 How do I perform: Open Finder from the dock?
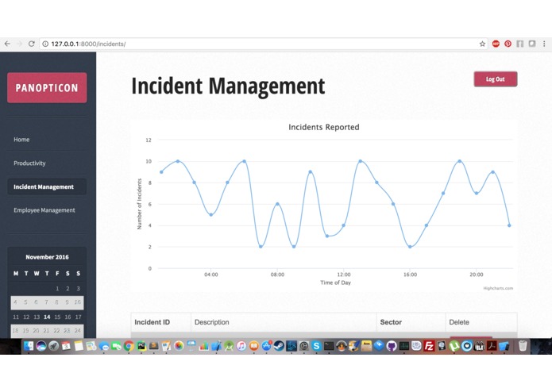coord(29,346)
